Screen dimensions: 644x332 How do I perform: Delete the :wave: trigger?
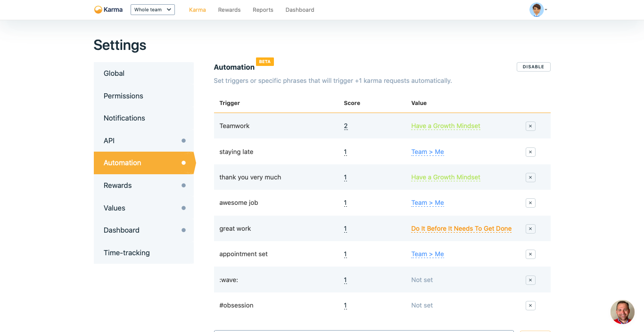pos(530,280)
